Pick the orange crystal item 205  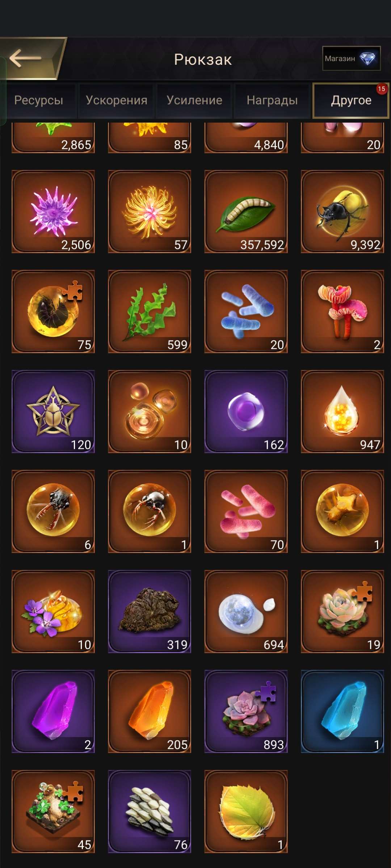coord(150,711)
